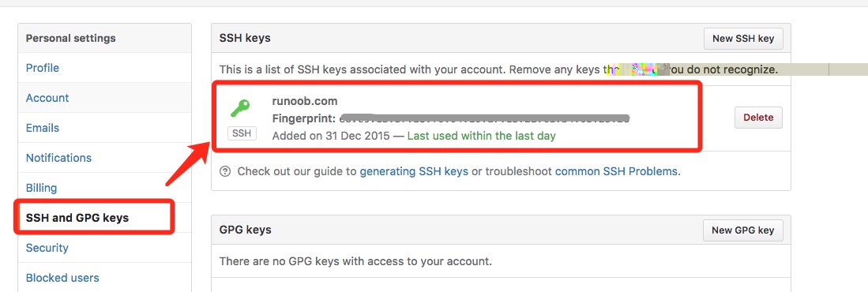Open the Profile settings page
Screen dimensions: 868x292
coord(43,68)
